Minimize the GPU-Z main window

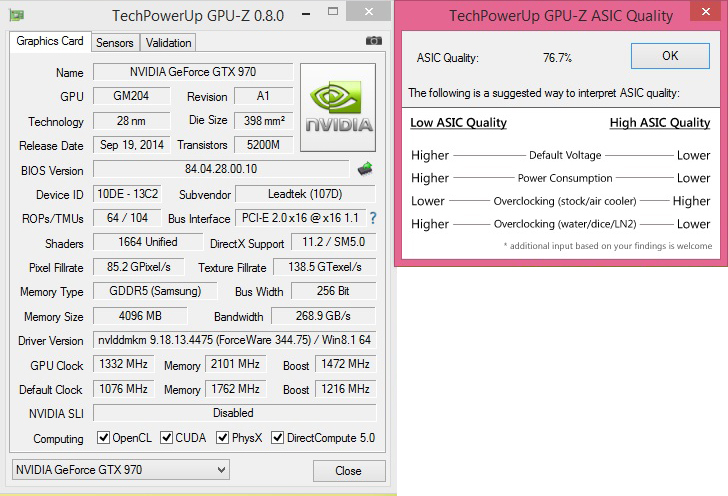[x=306, y=14]
